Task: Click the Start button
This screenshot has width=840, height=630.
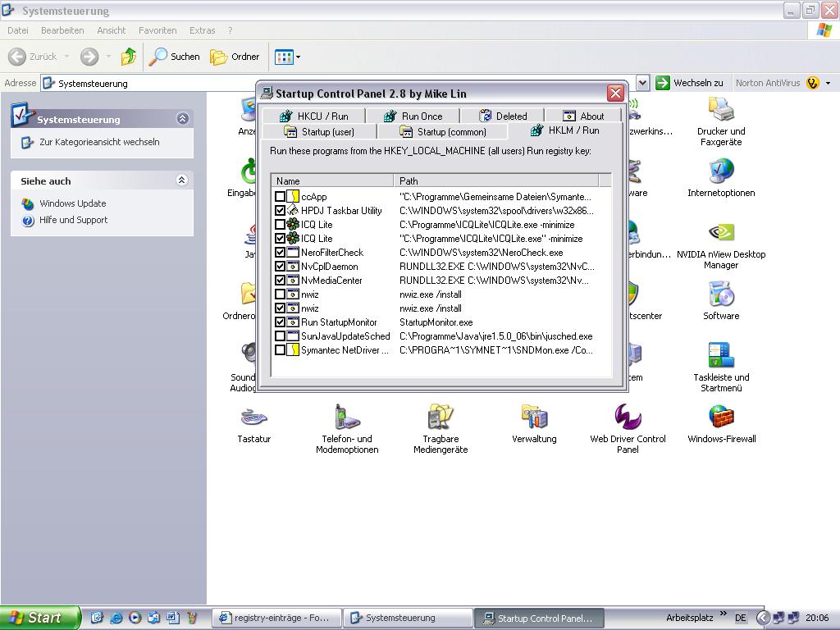Action: 40,618
